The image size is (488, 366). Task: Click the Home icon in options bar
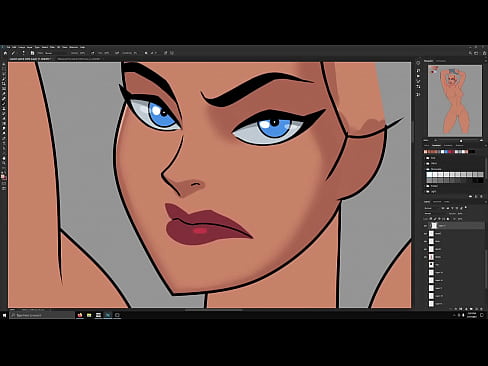(5, 53)
